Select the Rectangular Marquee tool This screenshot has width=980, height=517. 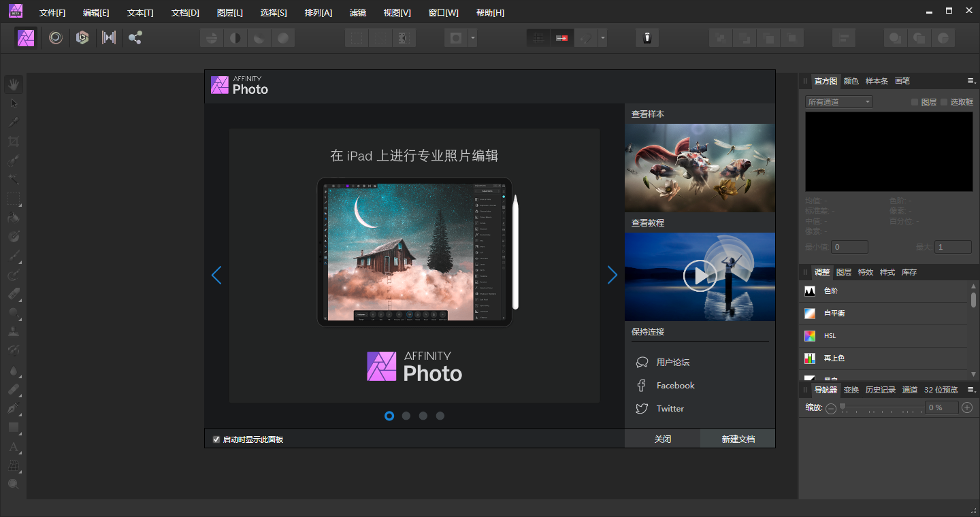coord(14,199)
